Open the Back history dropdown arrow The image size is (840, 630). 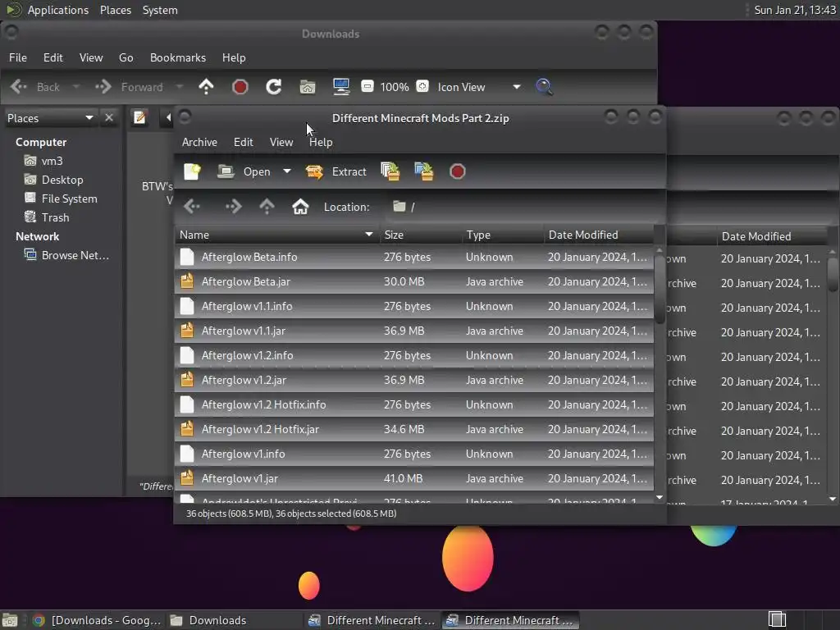tap(76, 87)
